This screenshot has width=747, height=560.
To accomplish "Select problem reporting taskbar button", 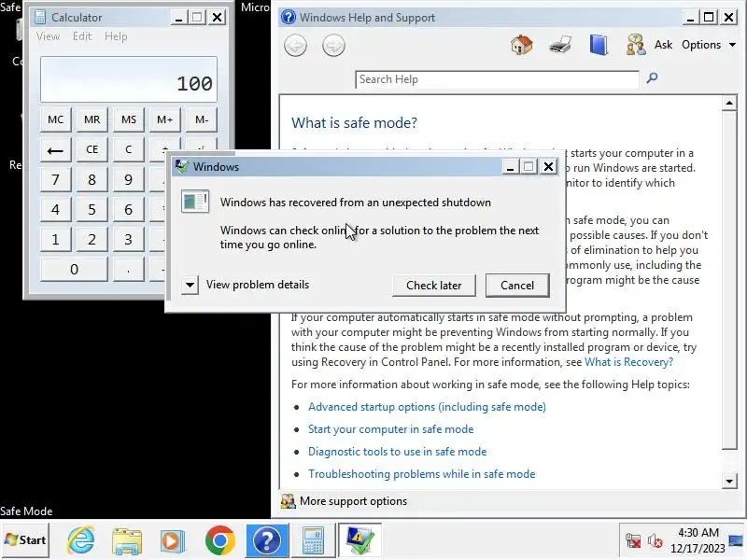I will tap(359, 540).
